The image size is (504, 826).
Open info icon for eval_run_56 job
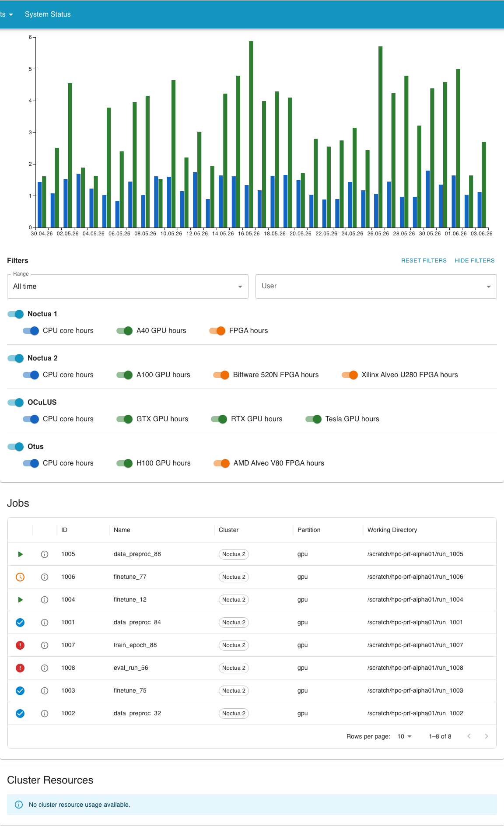[x=45, y=668]
